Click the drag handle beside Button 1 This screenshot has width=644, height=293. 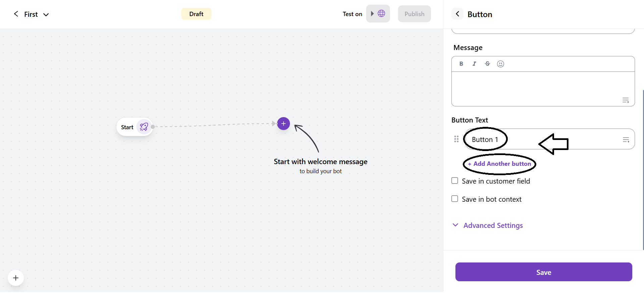click(456, 139)
